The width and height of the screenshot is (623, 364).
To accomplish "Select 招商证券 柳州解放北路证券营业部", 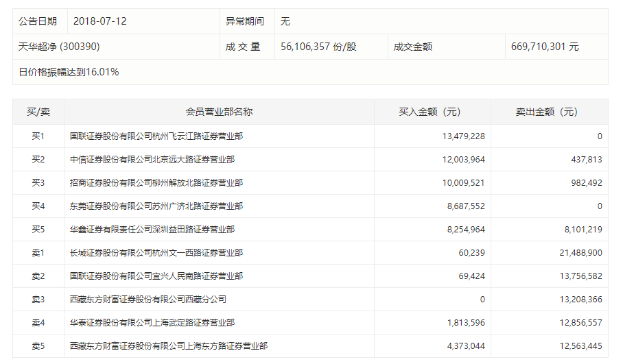I will [x=156, y=183].
